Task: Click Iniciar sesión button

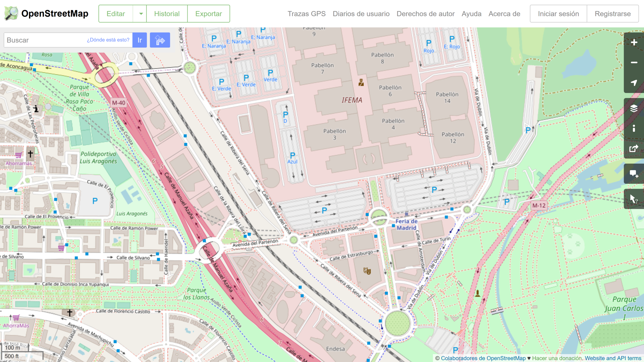Action: coord(558,14)
